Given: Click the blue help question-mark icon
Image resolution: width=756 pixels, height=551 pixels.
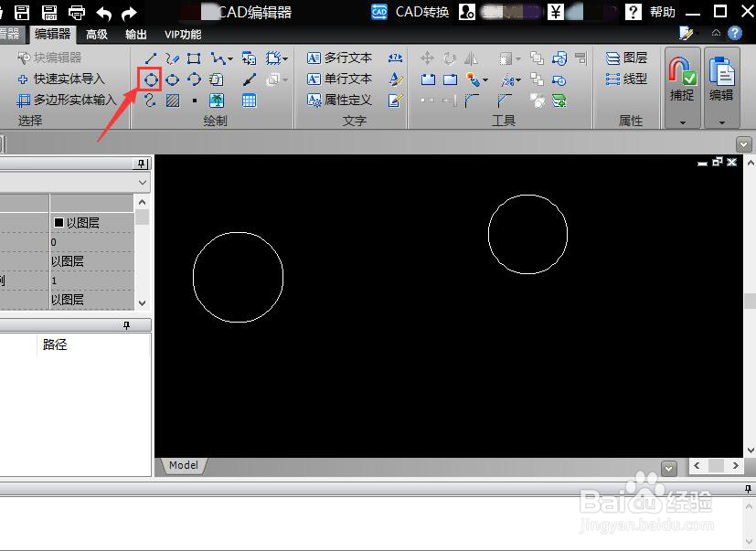Looking at the screenshot, I should pyautogui.click(x=734, y=33).
